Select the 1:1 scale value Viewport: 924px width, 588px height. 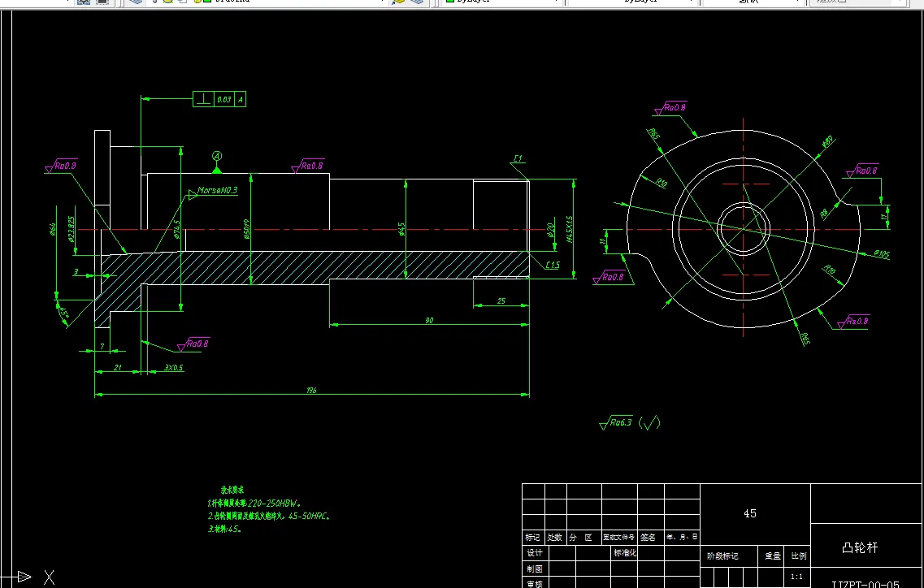tap(796, 576)
